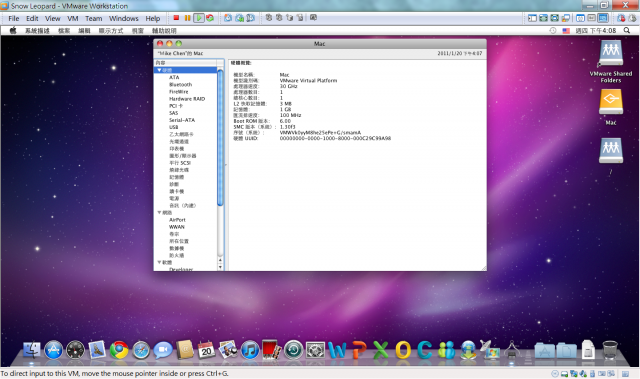Open the VMware File menu
This screenshot has height=379, width=640.
pyautogui.click(x=13, y=18)
